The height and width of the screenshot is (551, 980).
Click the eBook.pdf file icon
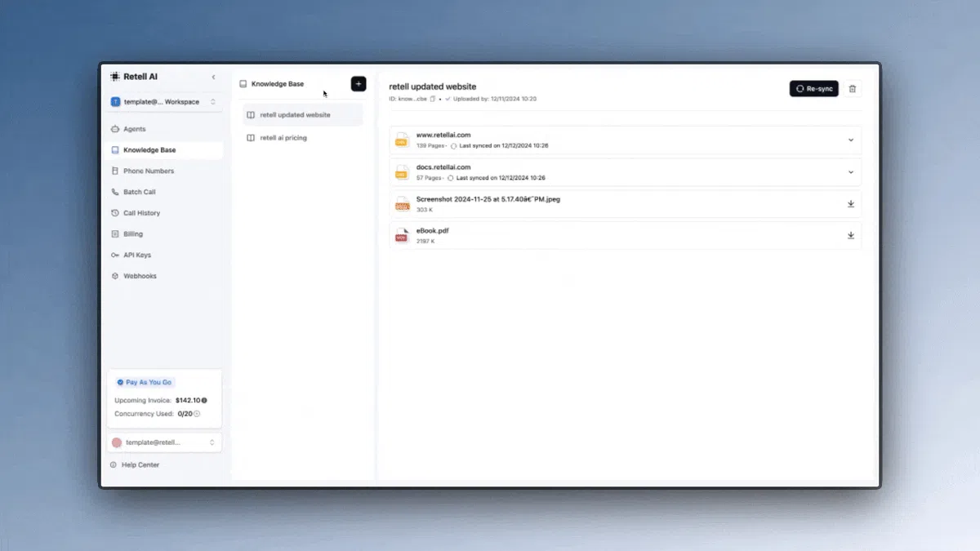pyautogui.click(x=402, y=235)
